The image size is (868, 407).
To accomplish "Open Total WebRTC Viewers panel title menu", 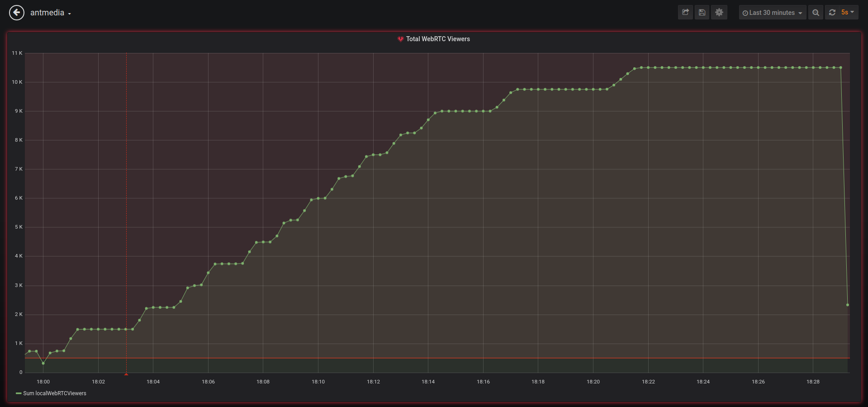I will coord(438,39).
